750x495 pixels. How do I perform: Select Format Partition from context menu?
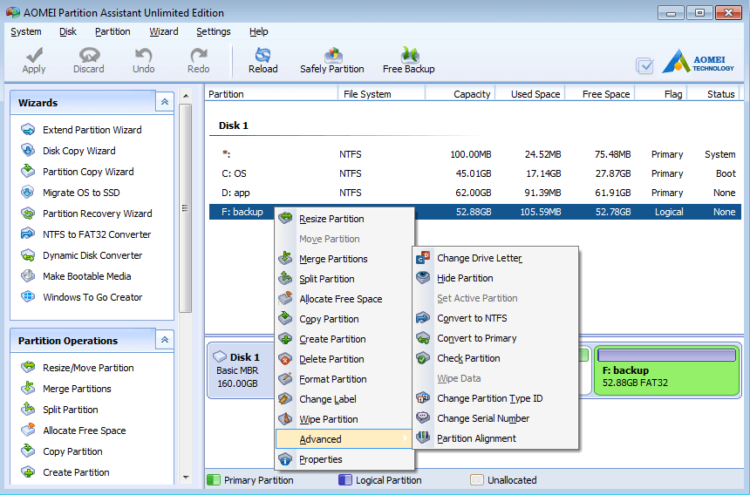click(332, 379)
